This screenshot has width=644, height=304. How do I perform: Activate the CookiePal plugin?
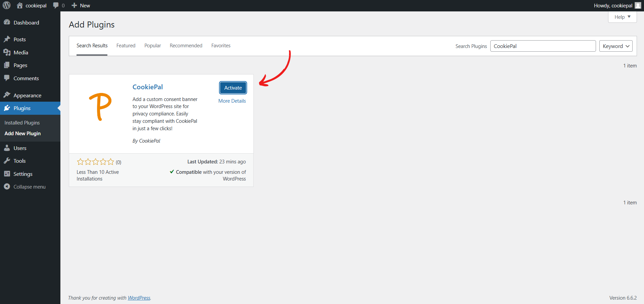[233, 88]
